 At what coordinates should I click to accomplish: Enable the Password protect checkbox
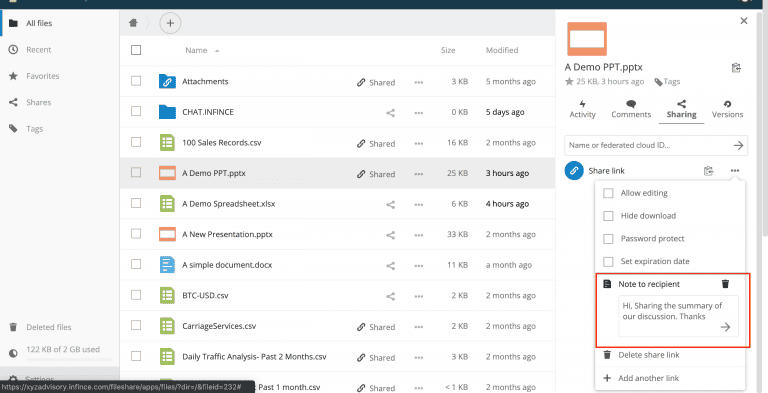click(x=608, y=239)
